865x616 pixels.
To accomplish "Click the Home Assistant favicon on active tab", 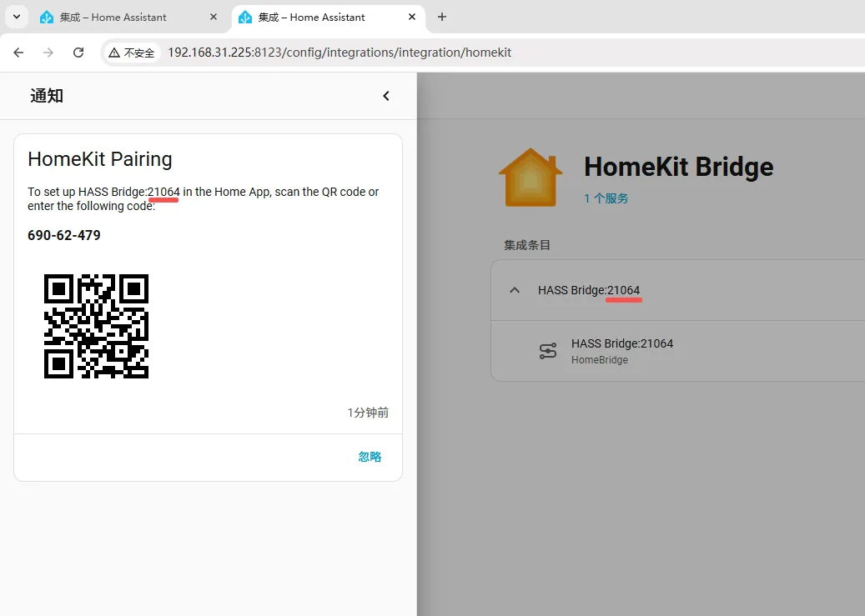I will (x=245, y=18).
